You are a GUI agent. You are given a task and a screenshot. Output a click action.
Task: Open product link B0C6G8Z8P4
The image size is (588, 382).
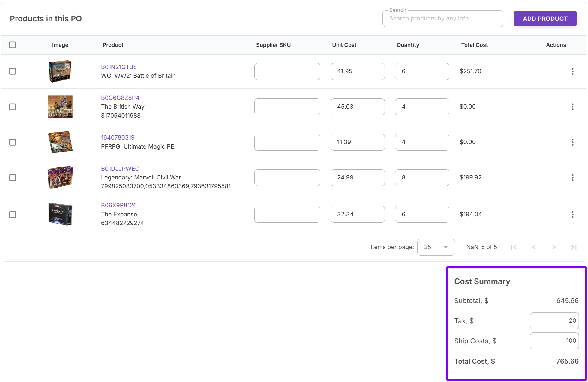(120, 98)
